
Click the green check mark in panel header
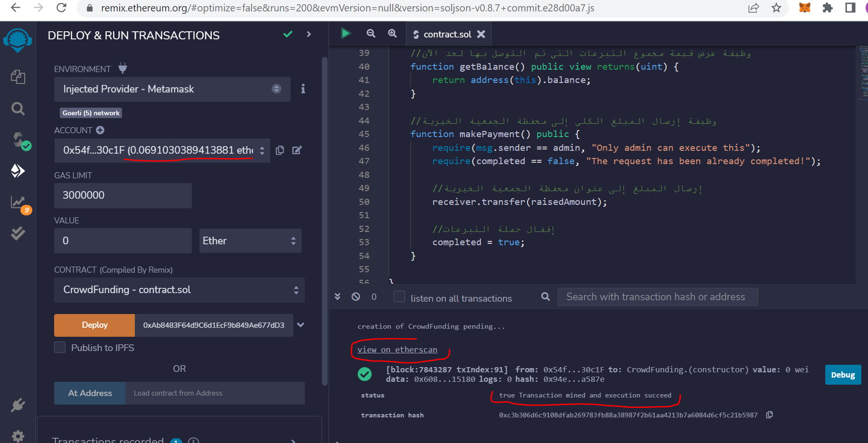pyautogui.click(x=288, y=34)
